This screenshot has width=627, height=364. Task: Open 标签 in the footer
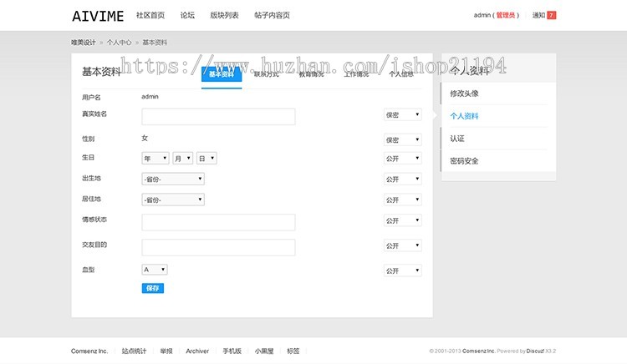[293, 351]
